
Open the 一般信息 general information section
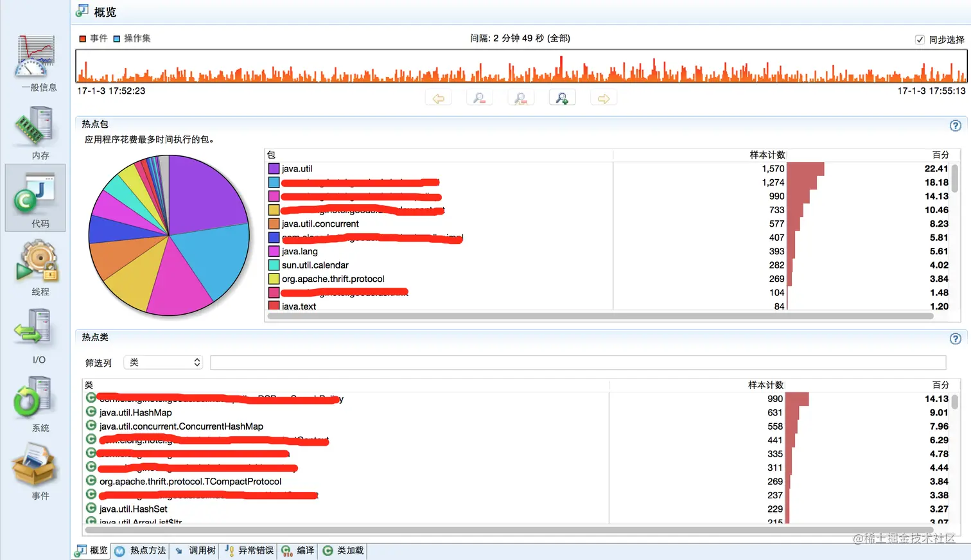click(36, 63)
